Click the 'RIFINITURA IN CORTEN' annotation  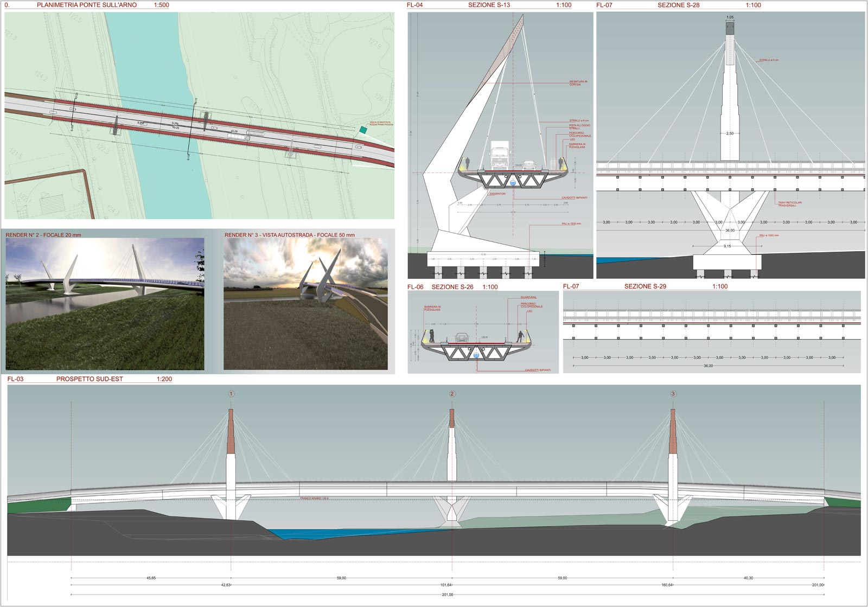578,83
